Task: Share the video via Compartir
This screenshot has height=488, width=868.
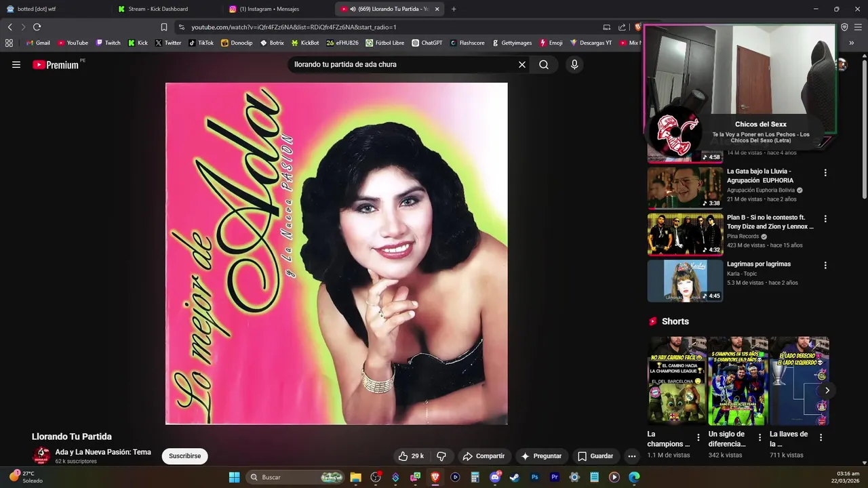Action: pyautogui.click(x=484, y=456)
